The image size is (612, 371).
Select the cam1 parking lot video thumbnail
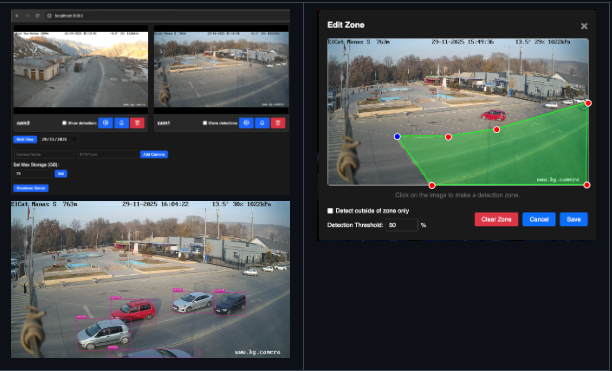[x=221, y=69]
